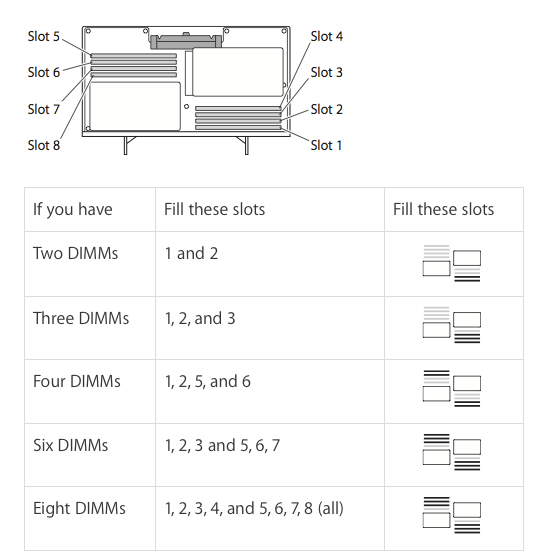Select the '1, 2, 3 and 5, 6, 7' cell
Viewport: 534px width, 557px height.
pos(222,445)
